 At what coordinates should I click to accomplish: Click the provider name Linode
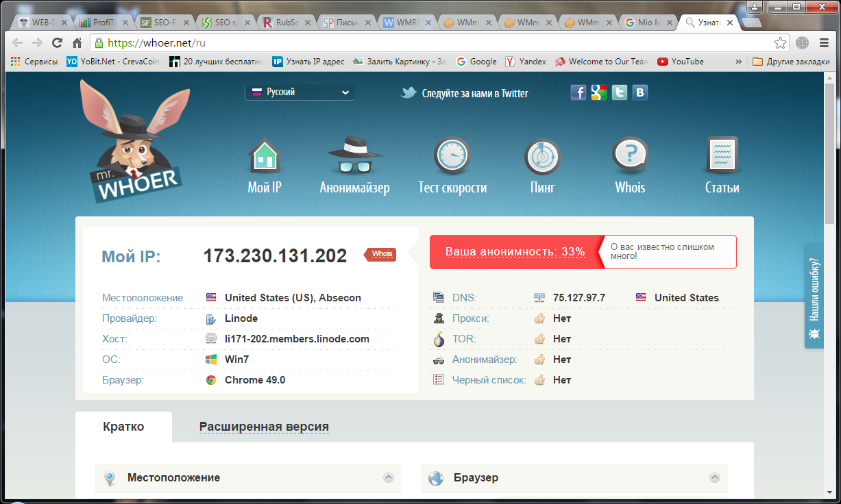pos(241,318)
